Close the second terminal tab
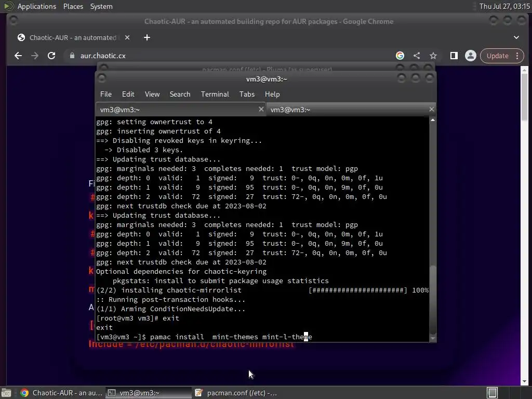The image size is (532, 399). 431,109
